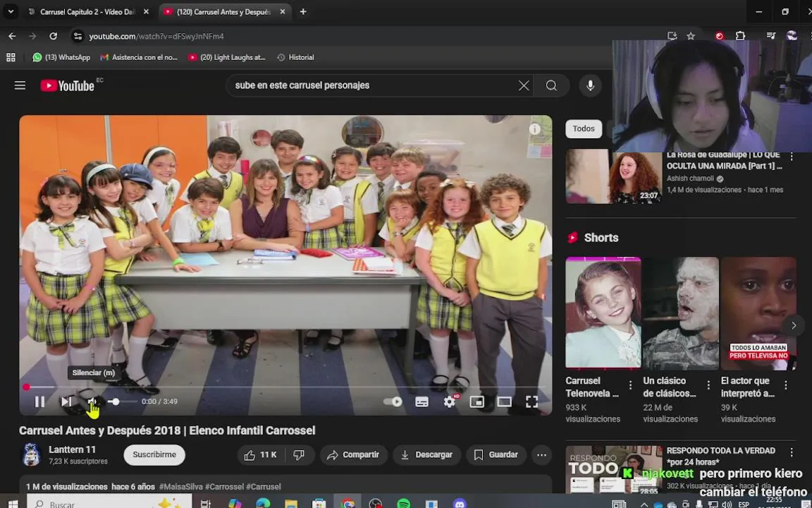Click the Compartir share button

click(354, 454)
